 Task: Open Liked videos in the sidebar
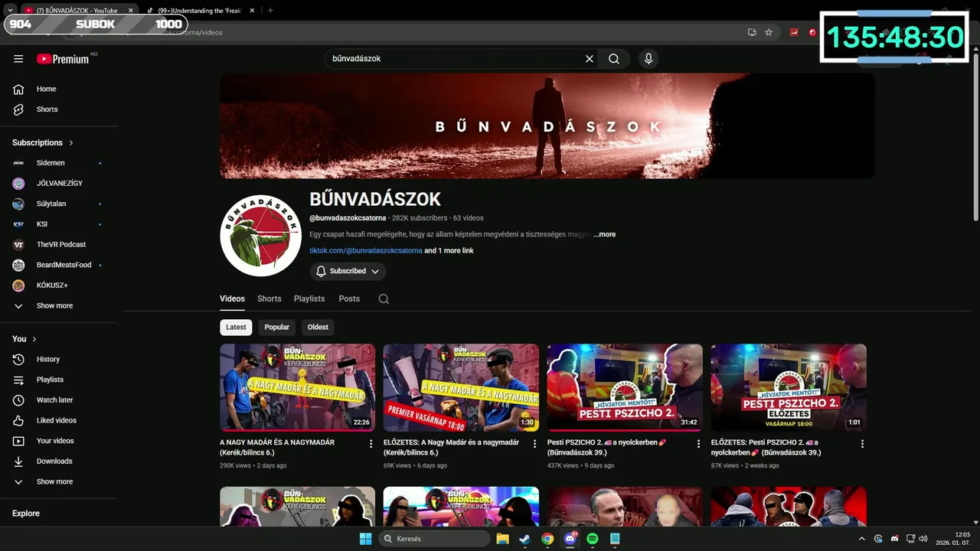point(58,420)
